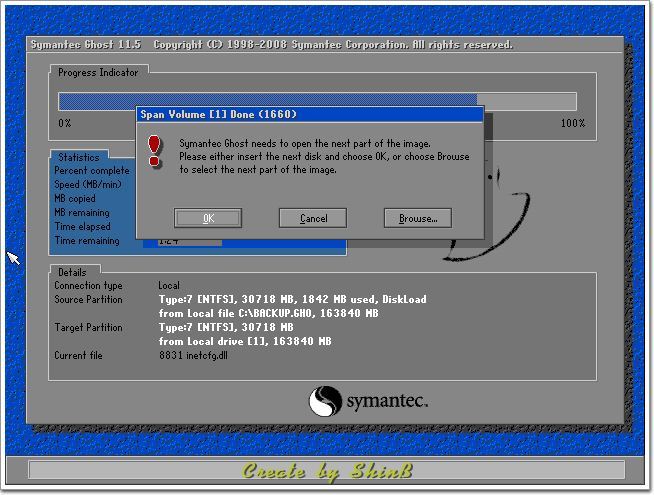Click the Progress Indicator bar
The height and width of the screenshot is (495, 654).
[317, 102]
